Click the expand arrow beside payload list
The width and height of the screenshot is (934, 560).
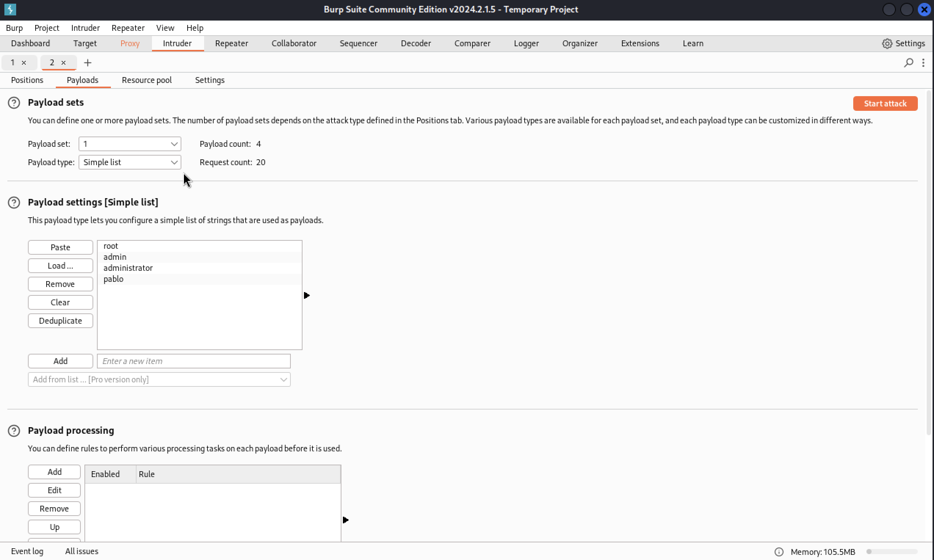point(307,295)
